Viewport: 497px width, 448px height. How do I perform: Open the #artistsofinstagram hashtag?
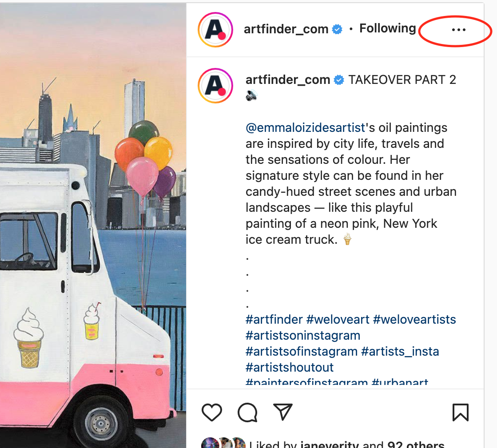[x=302, y=351]
